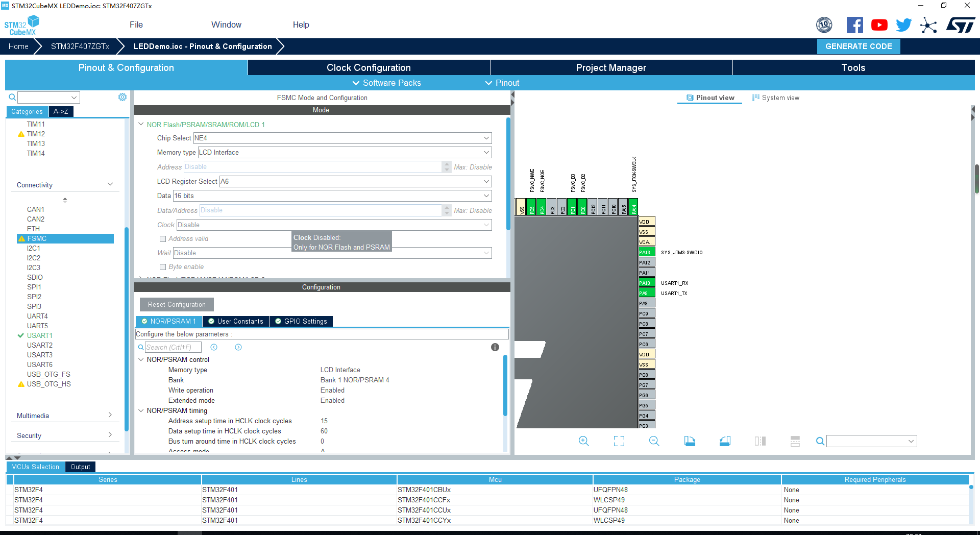Click the GENERATE CODE button

coord(859,46)
